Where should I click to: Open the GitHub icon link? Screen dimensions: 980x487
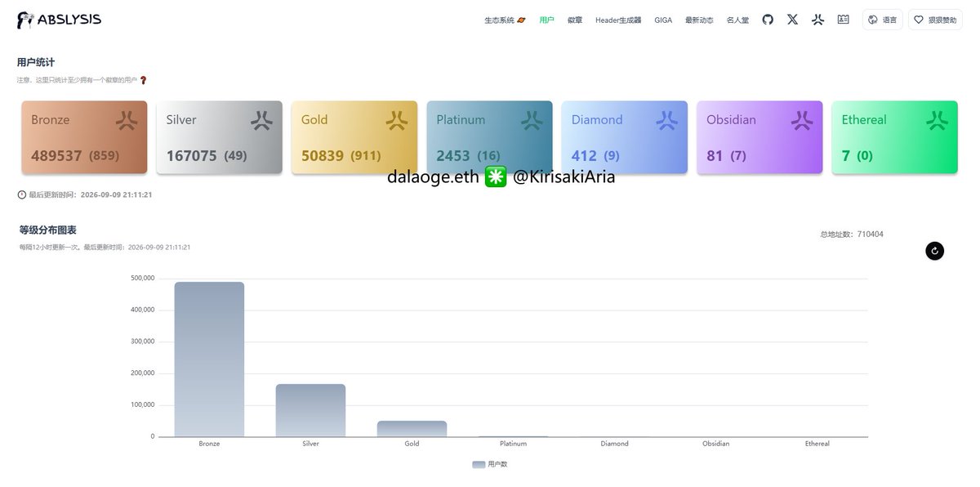coord(768,20)
